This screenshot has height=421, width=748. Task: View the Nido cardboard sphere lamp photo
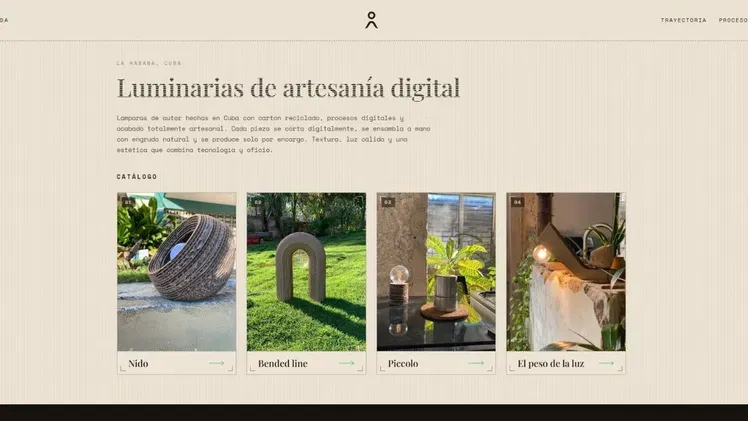click(x=177, y=272)
